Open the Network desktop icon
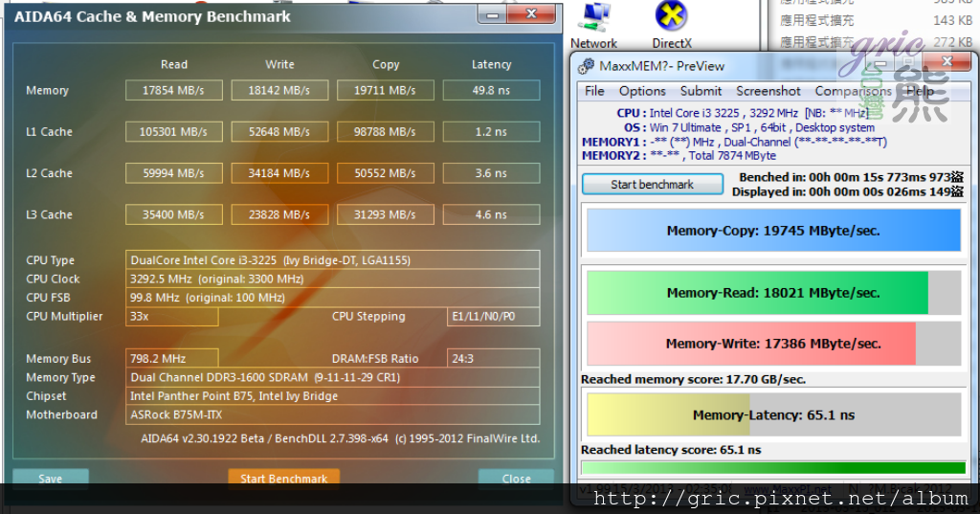Viewport: 980px width, 514px height. coord(593,26)
